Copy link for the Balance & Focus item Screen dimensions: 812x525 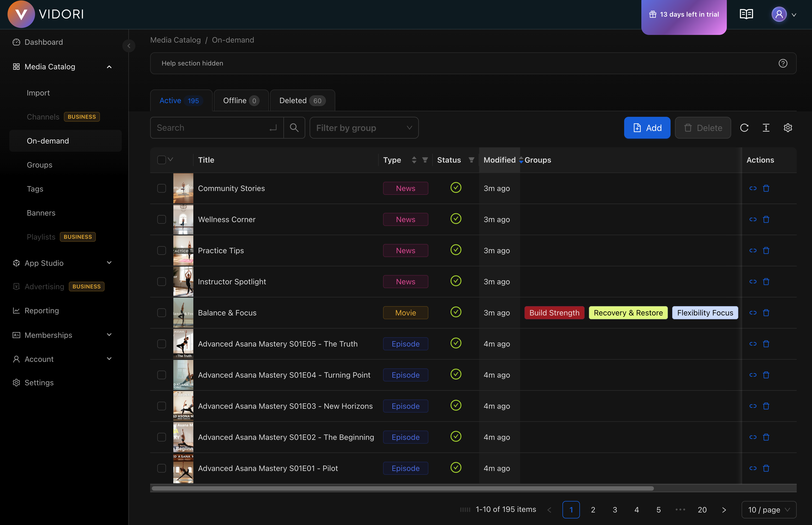(753, 312)
